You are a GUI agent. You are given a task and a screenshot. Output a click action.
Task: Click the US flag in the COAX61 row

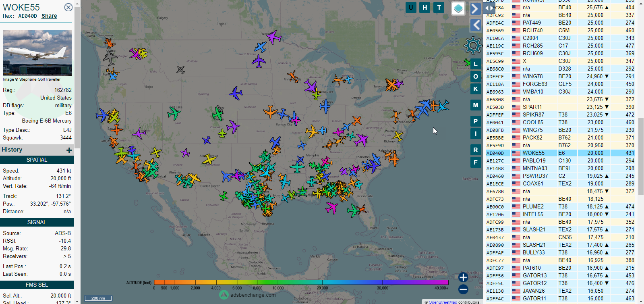[x=516, y=184]
